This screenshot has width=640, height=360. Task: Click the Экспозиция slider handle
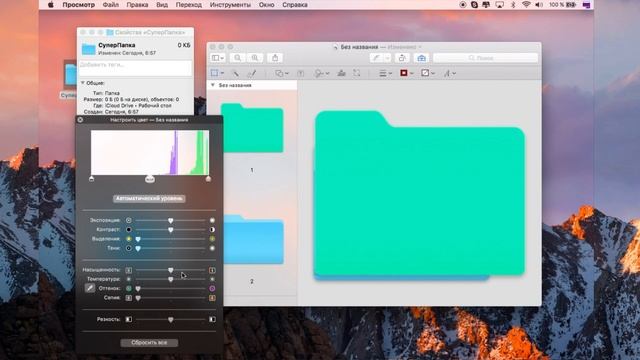point(171,220)
